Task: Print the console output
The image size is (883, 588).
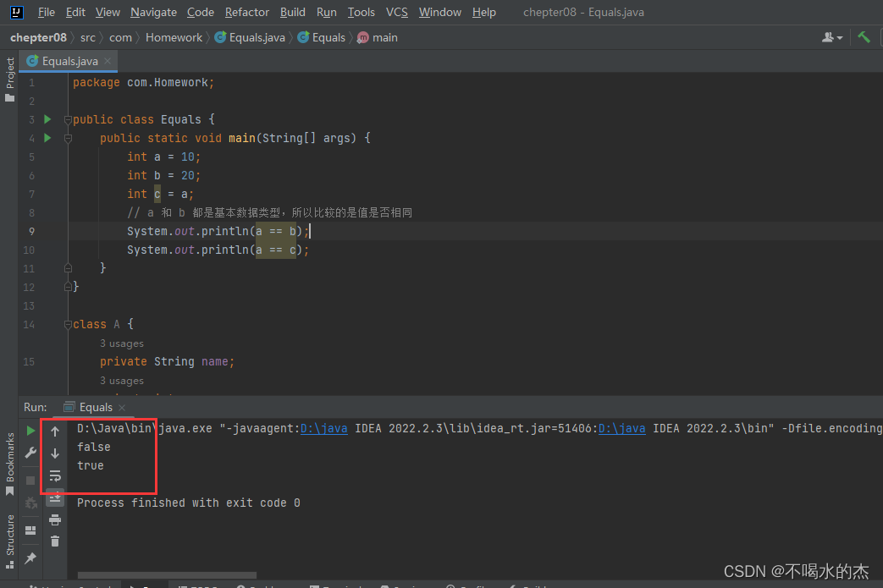Action: pos(55,520)
